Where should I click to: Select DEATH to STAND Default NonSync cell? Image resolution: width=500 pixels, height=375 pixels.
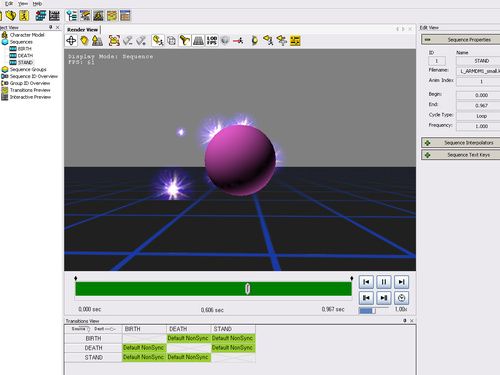233,348
